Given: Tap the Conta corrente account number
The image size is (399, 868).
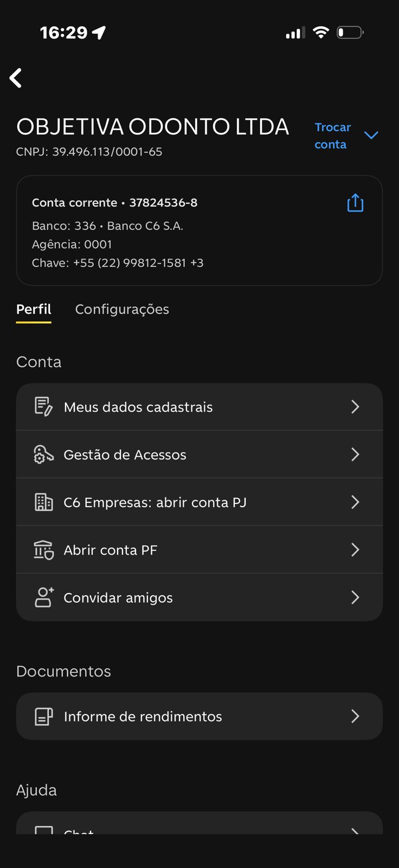Looking at the screenshot, I should (163, 203).
